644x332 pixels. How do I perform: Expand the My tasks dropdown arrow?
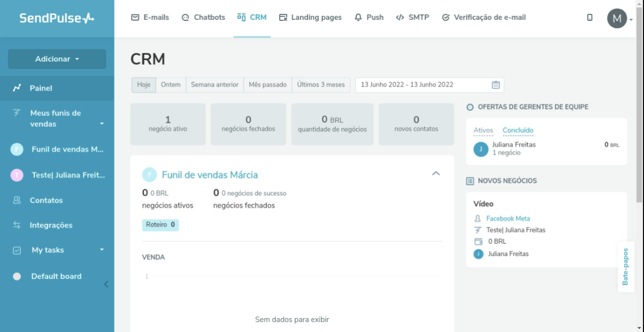tap(102, 250)
